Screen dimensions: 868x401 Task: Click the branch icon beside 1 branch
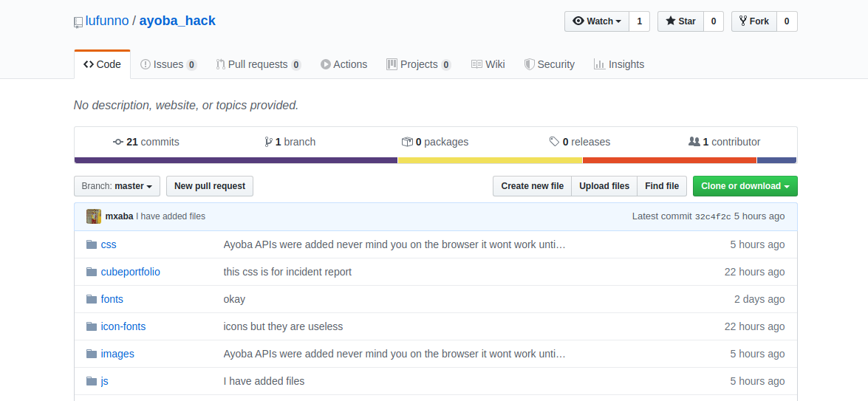(x=268, y=142)
